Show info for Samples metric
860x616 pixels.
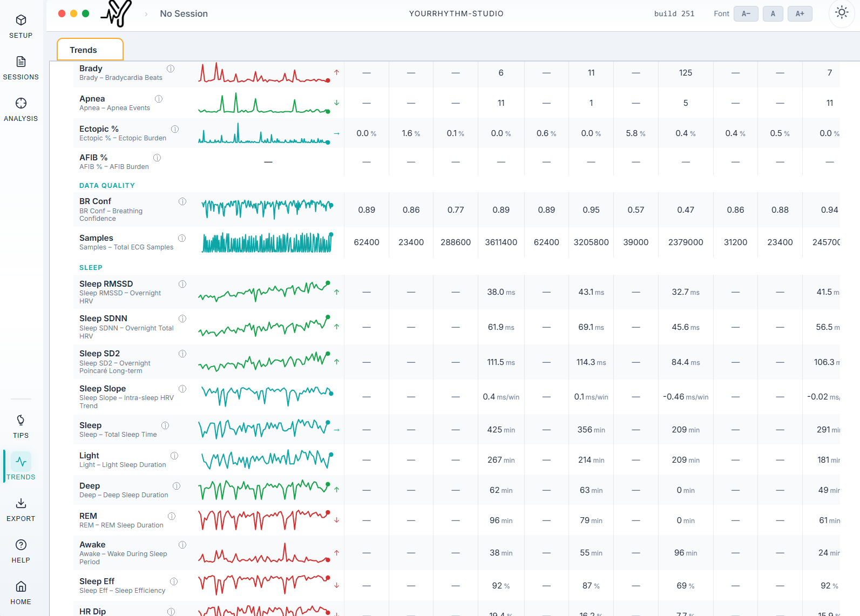point(182,238)
